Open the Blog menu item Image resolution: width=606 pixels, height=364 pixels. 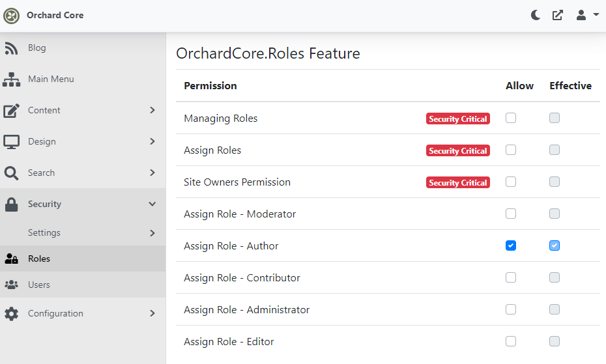36,48
